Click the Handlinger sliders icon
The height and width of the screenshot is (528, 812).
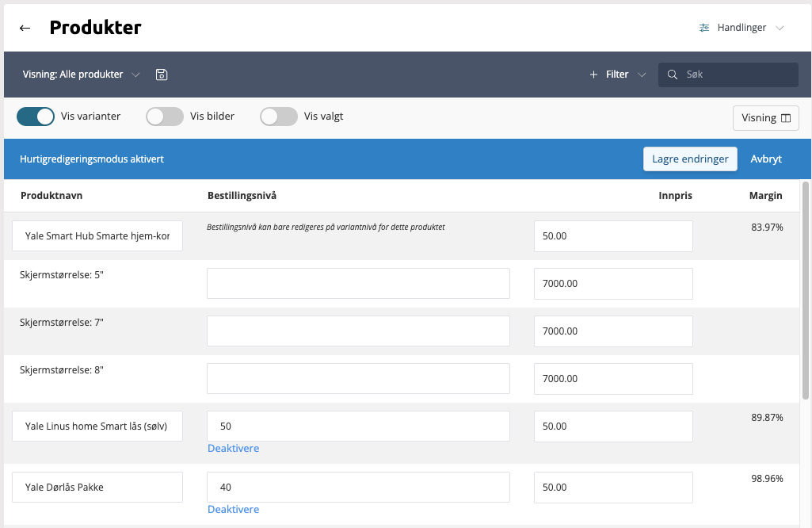click(704, 28)
